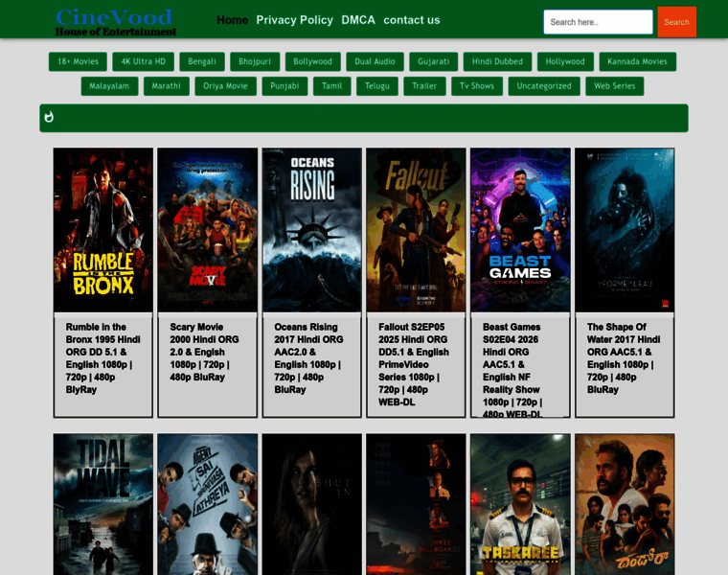This screenshot has height=575, width=728.
Task: Click Oceans Rising 2017 Hindi title link
Action: (308, 358)
